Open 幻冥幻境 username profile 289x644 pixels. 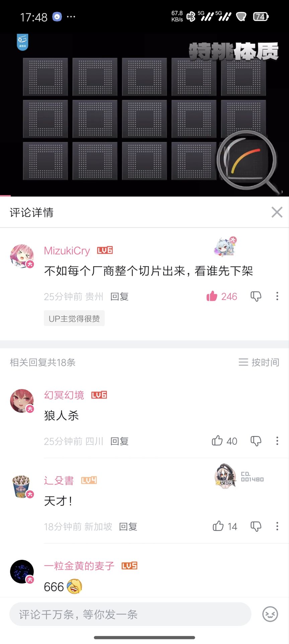point(64,395)
